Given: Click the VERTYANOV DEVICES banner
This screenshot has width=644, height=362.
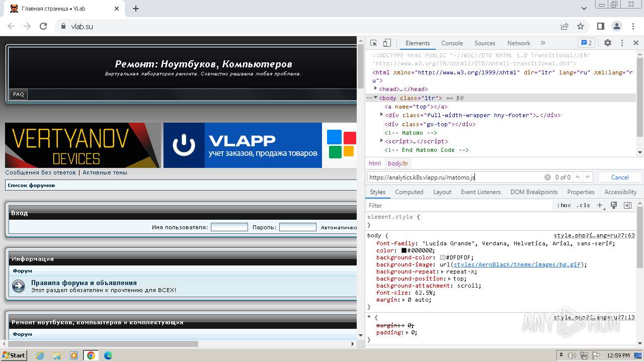Looking at the screenshot, I should (83, 145).
